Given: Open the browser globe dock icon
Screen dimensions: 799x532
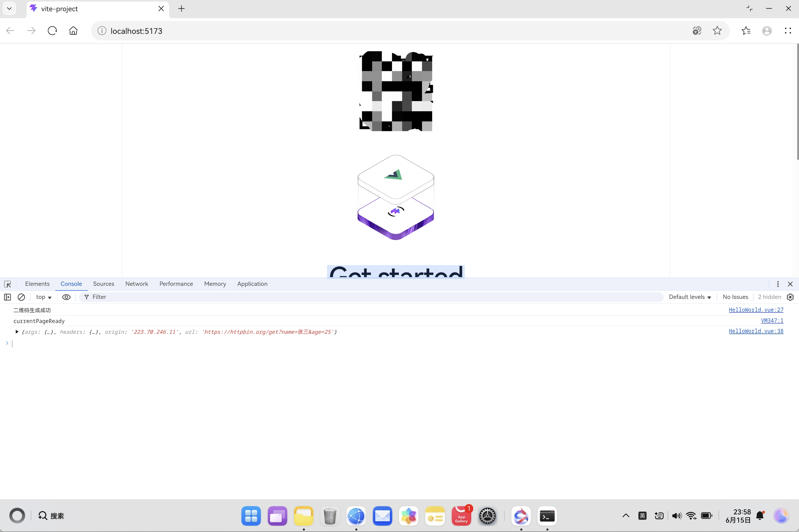Looking at the screenshot, I should 356,516.
